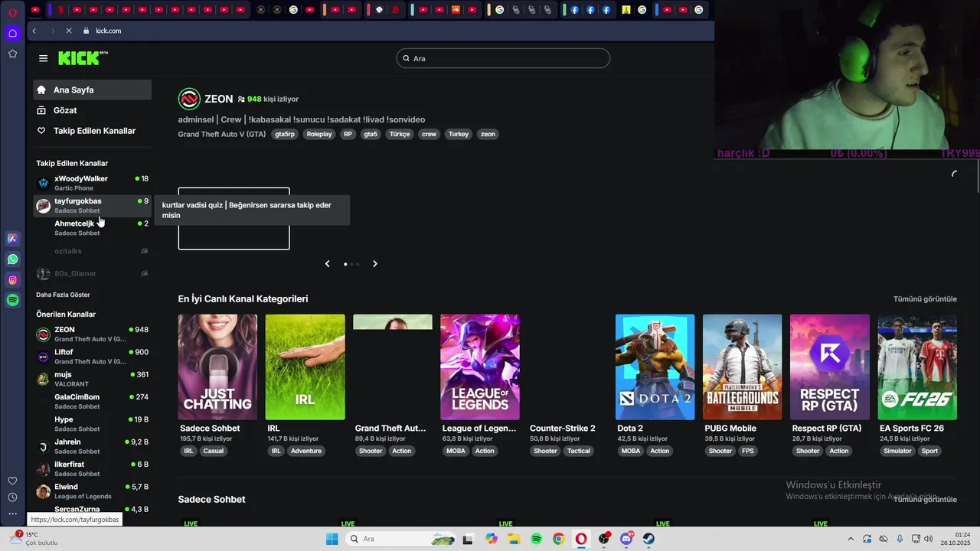Screen dimensions: 980x551
Task: Open Ahmetceljk followed channel
Action: click(x=92, y=228)
